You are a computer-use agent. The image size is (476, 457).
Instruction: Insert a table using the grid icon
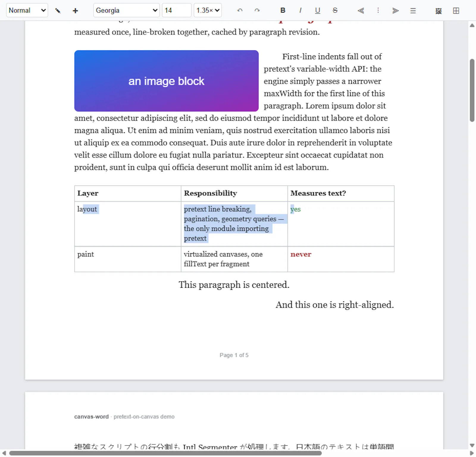pos(456,11)
